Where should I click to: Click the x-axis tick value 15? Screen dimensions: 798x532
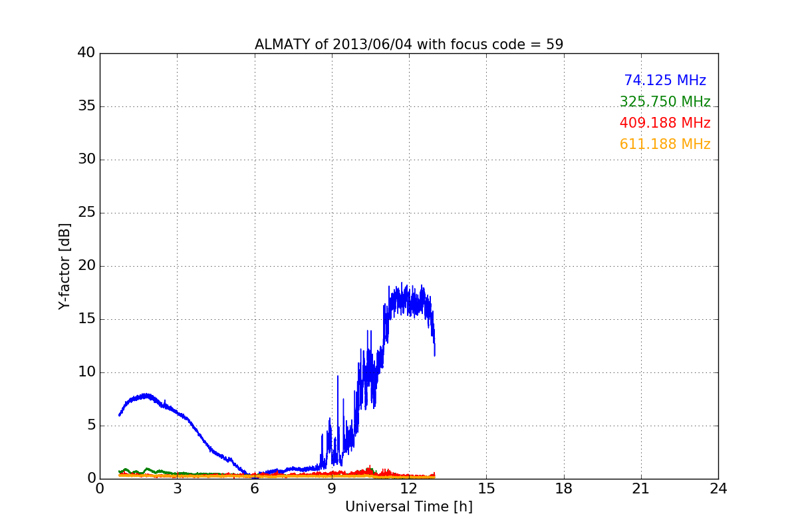pos(486,489)
